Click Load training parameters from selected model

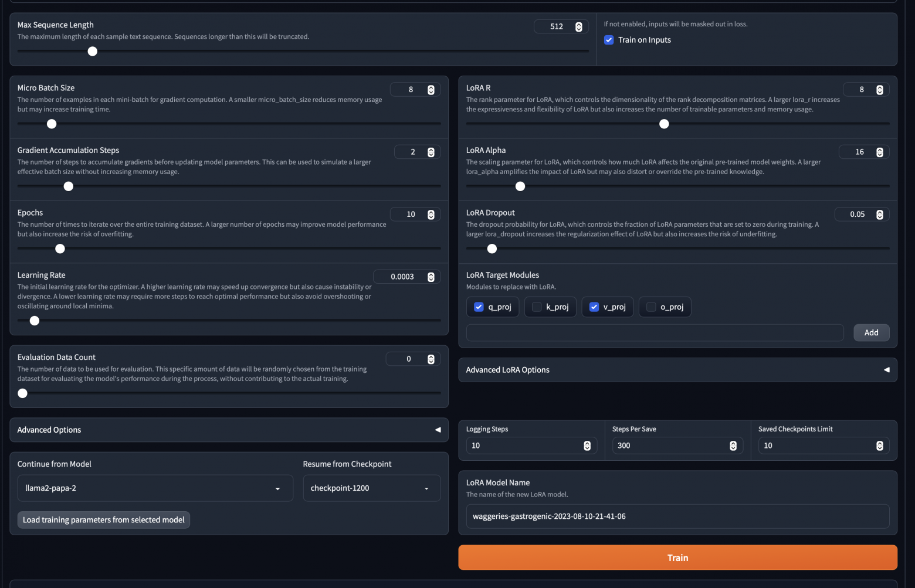[103, 519]
